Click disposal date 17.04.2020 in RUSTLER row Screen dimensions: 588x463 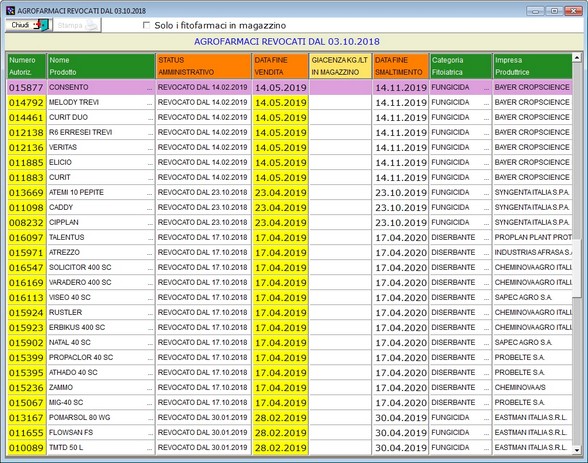click(401, 312)
